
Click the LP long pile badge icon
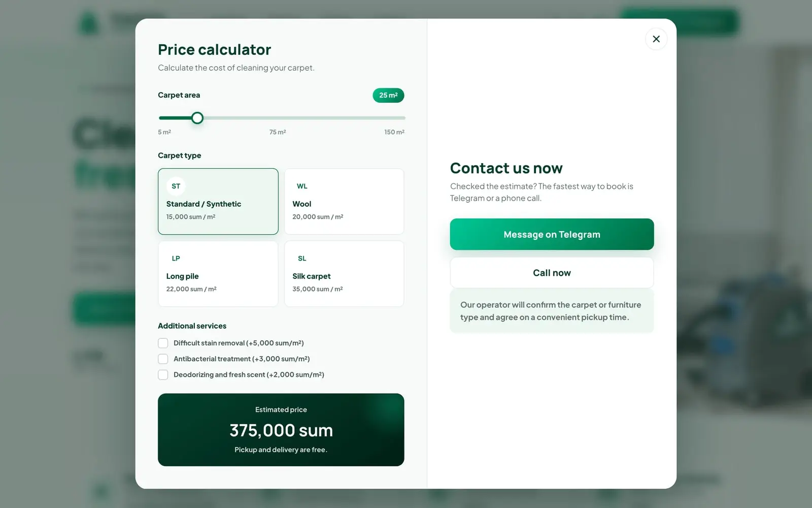(176, 259)
